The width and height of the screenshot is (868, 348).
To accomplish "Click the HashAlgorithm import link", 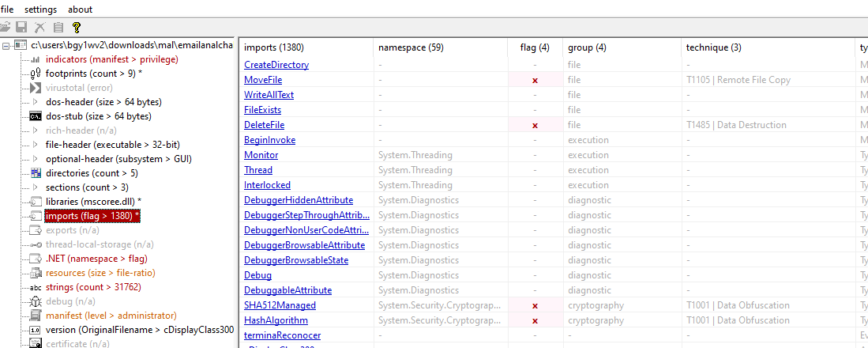I will (x=276, y=320).
